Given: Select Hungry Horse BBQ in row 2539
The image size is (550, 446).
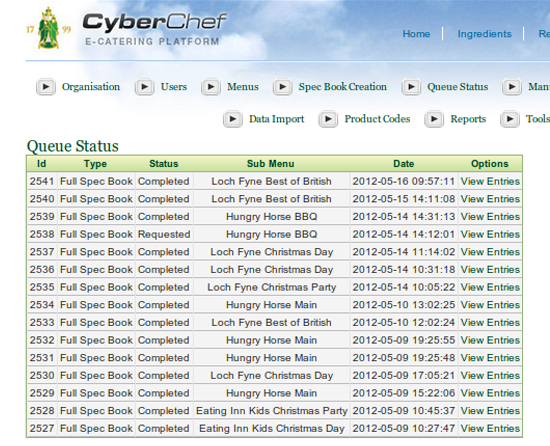Looking at the screenshot, I should (271, 216).
